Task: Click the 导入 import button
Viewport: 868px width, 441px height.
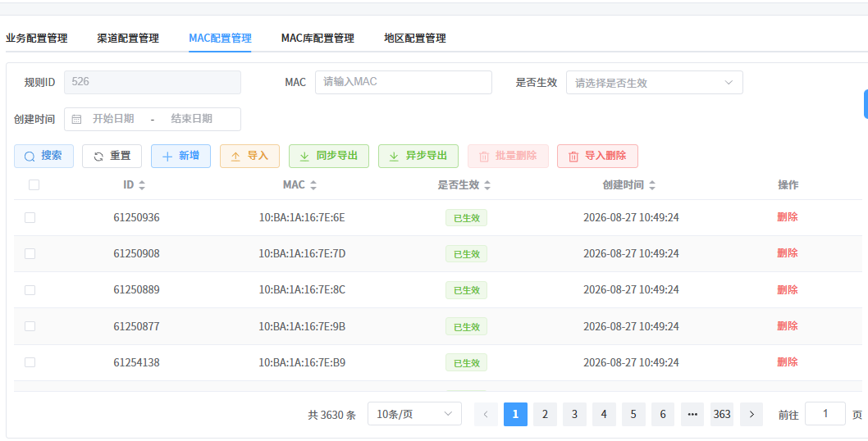Action: tap(249, 156)
